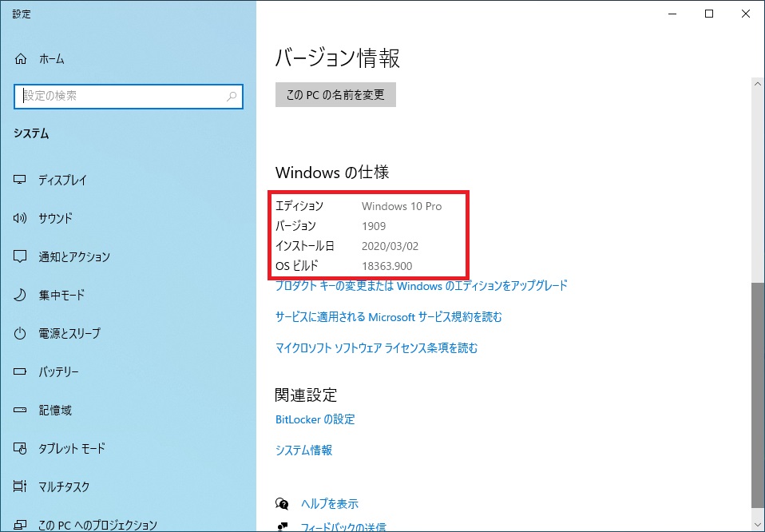Click the scrollbar up arrow

tap(758, 84)
